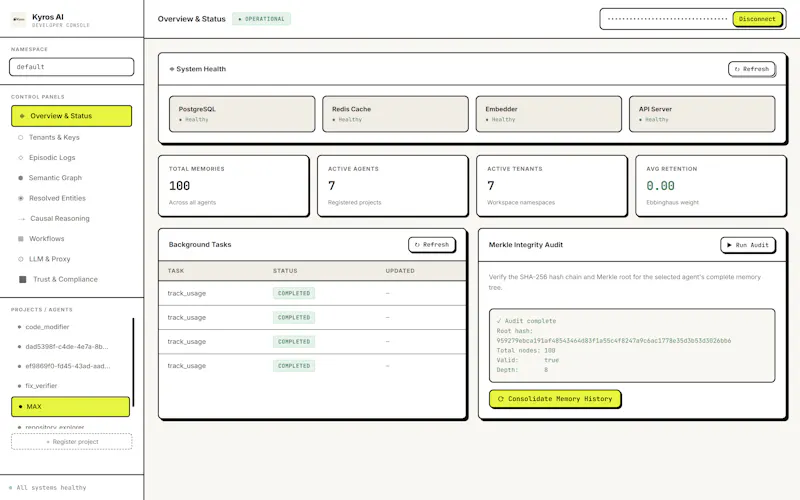
Task: Select the Overview & Status panel
Action: click(x=71, y=116)
